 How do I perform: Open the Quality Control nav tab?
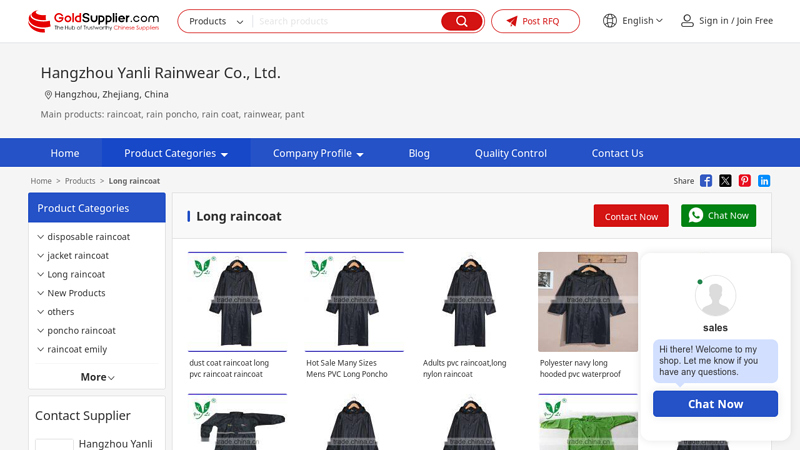(x=511, y=153)
